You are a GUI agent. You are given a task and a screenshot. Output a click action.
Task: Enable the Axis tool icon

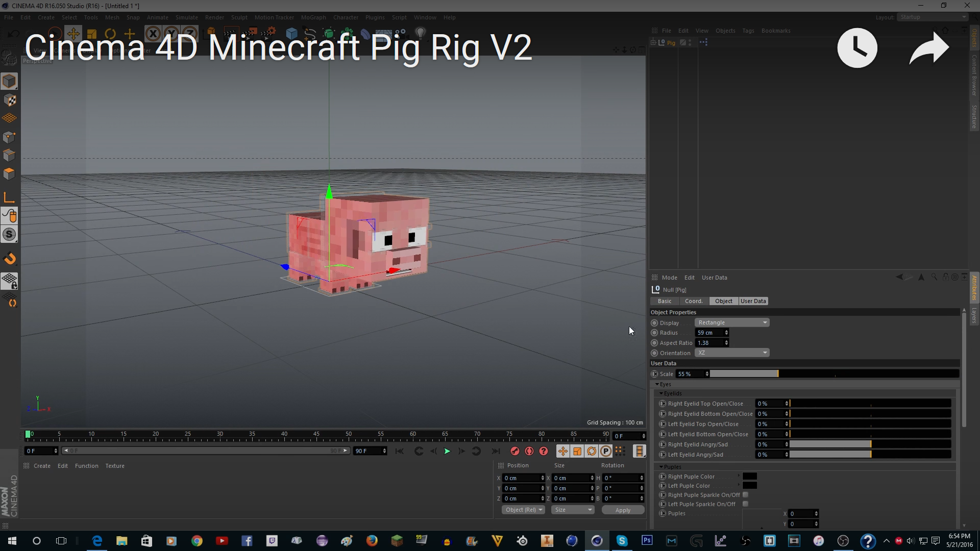click(x=9, y=198)
